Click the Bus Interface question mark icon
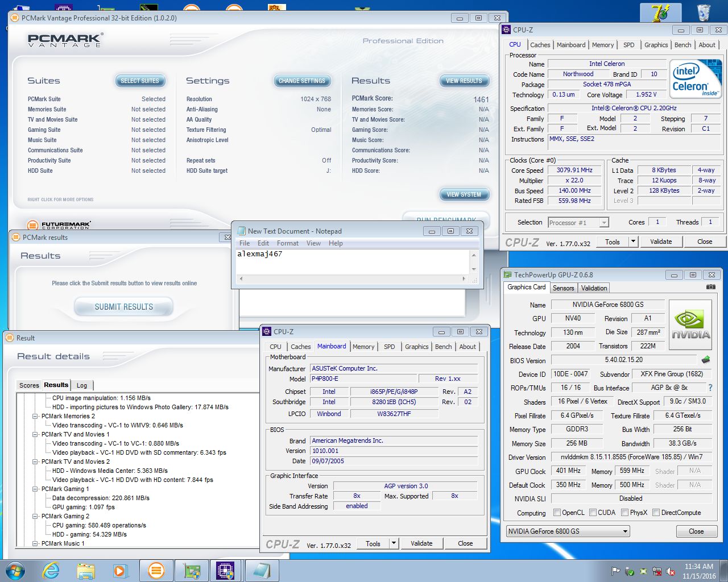 710,388
